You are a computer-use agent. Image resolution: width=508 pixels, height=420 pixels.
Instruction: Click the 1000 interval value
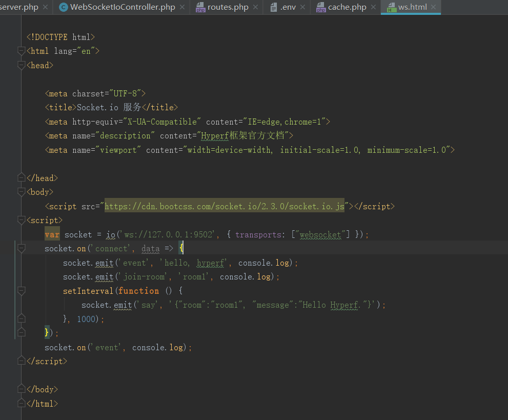pyautogui.click(x=86, y=318)
